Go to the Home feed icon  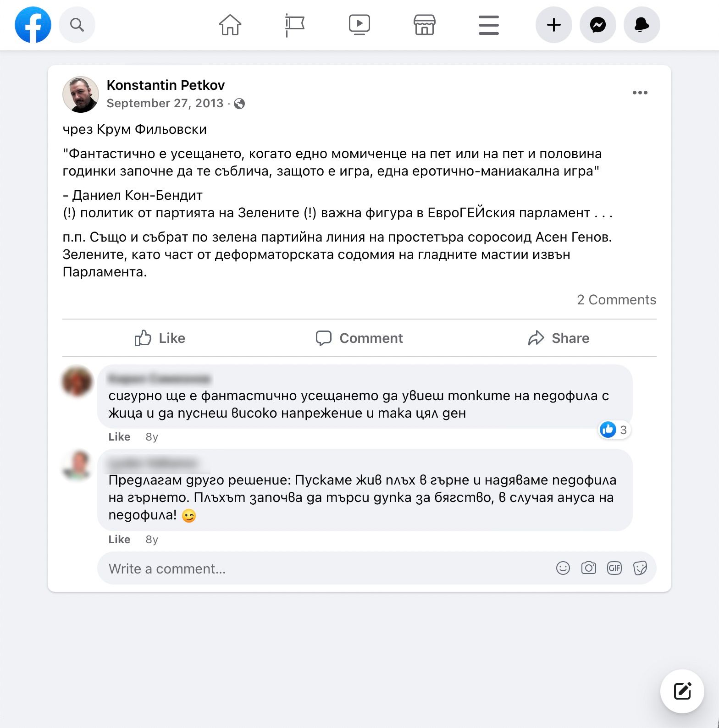230,25
